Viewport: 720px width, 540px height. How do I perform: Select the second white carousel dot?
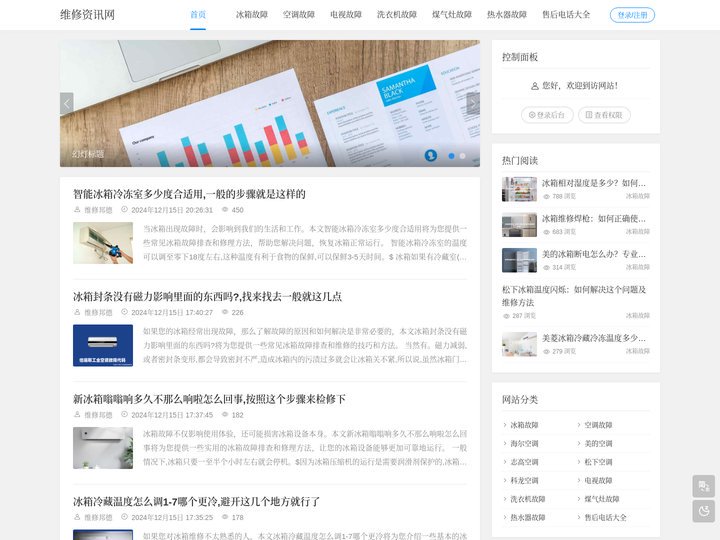[462, 156]
